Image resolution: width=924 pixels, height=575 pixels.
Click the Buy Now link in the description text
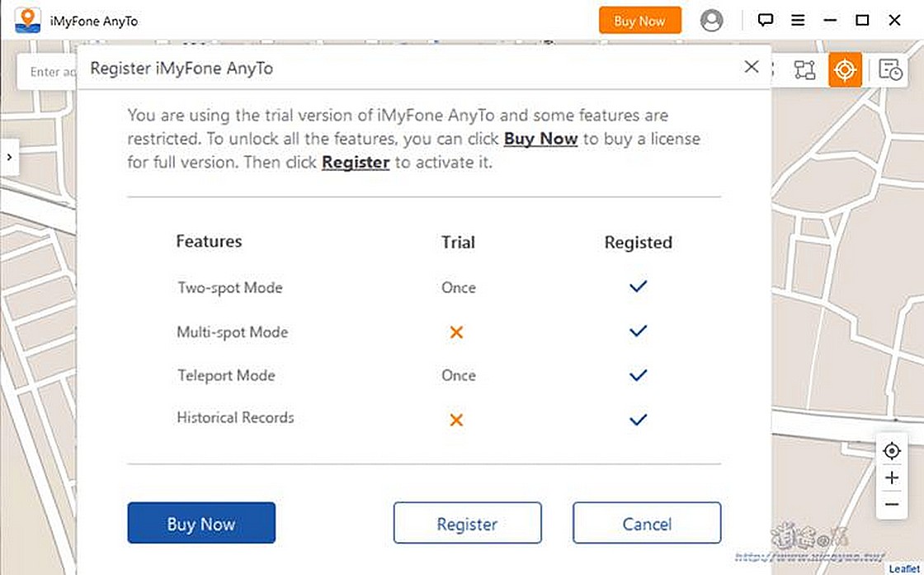540,139
